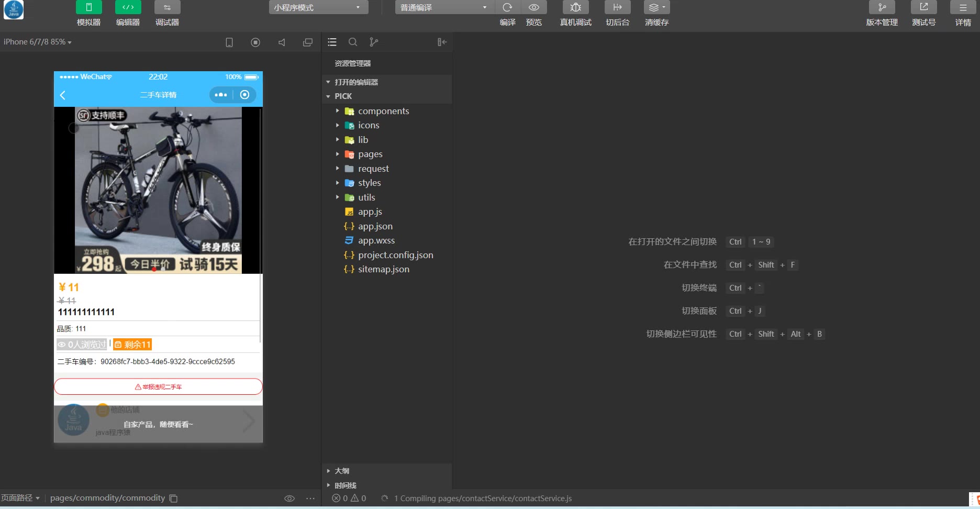Click the 0 people viewed tag
Viewport: 980px width, 509px height.
tap(82, 345)
